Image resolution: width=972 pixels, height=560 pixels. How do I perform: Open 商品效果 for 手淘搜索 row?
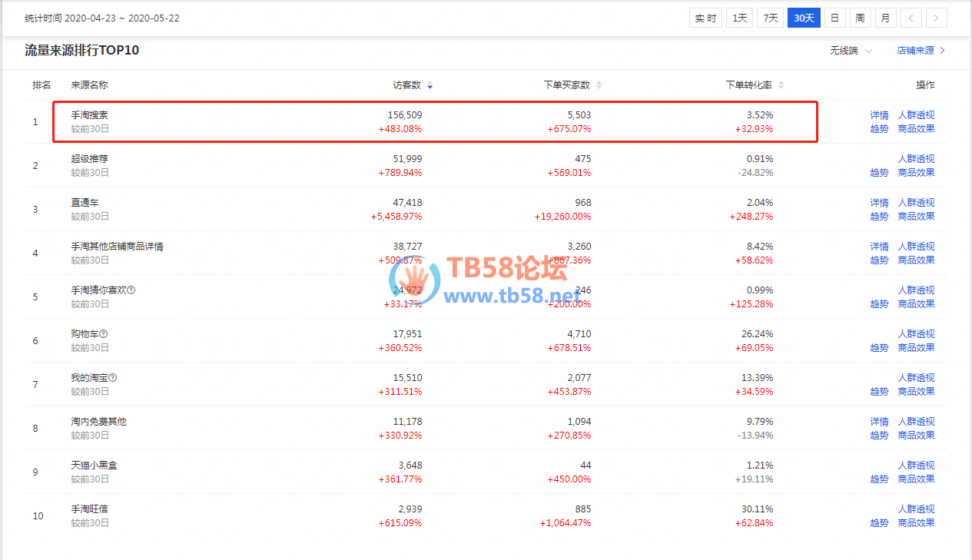pos(916,129)
